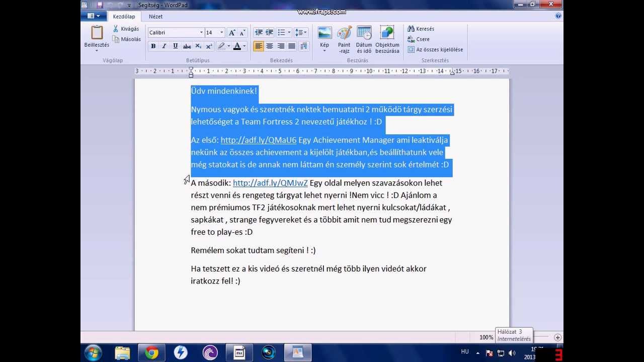Open Google Chrome from the taskbar

[x=151, y=353]
